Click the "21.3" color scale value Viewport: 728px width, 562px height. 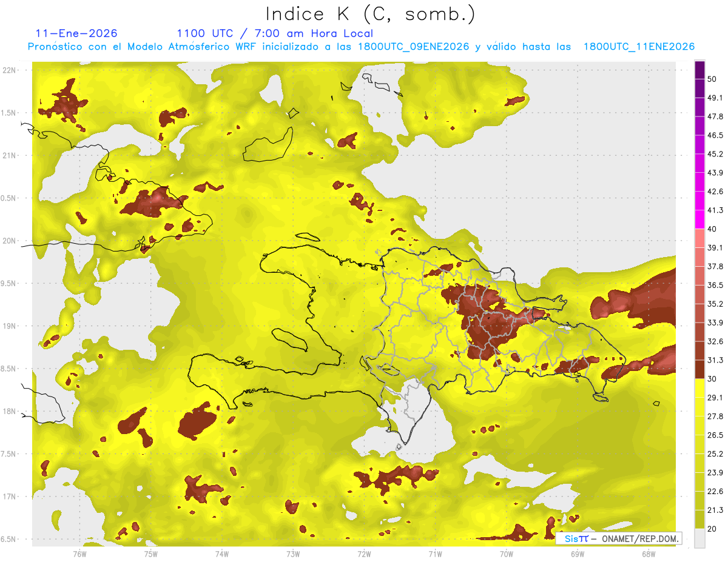715,510
